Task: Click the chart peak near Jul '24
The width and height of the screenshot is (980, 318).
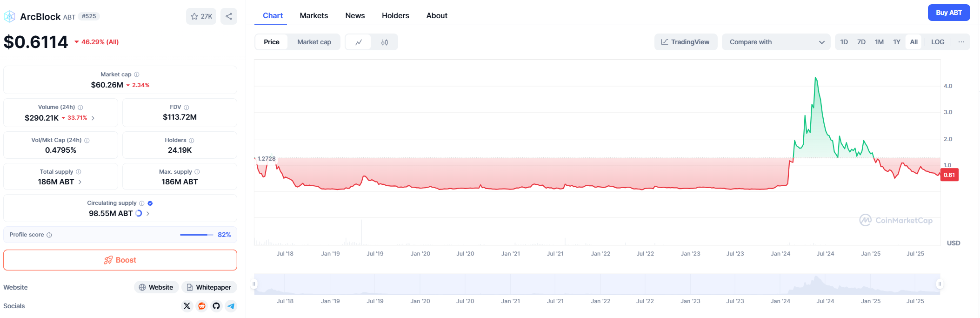Action: pos(815,78)
